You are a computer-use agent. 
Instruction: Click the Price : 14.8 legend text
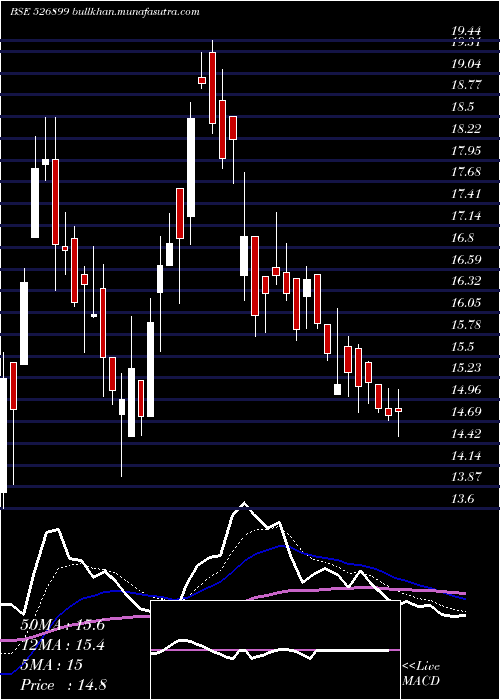(63, 684)
